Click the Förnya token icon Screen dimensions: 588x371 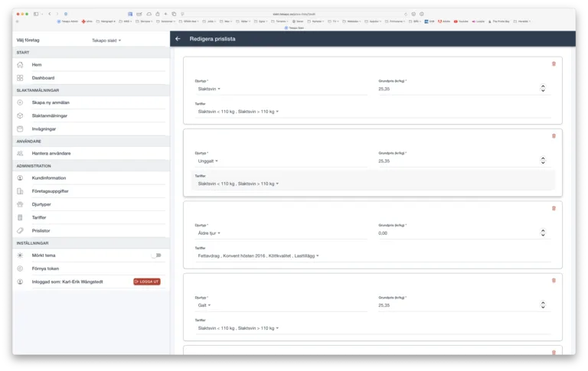(x=20, y=268)
